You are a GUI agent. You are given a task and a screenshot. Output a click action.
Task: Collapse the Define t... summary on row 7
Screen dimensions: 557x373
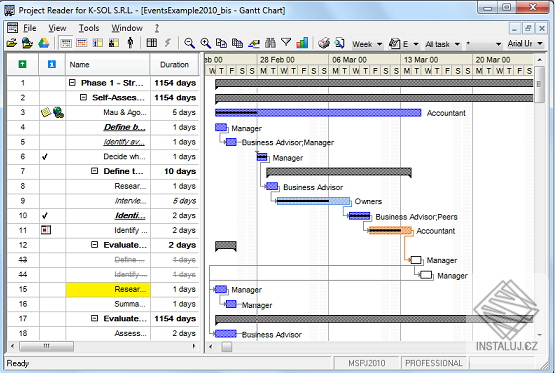(x=94, y=171)
